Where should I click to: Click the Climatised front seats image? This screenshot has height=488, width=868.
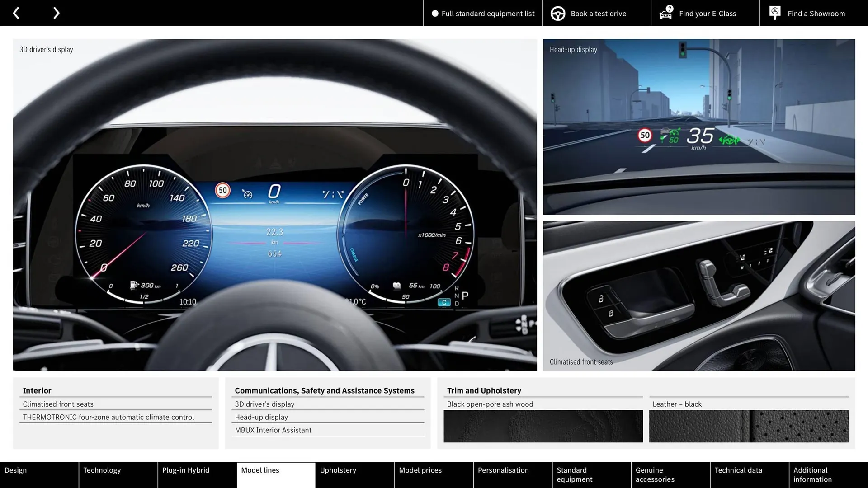(700, 296)
